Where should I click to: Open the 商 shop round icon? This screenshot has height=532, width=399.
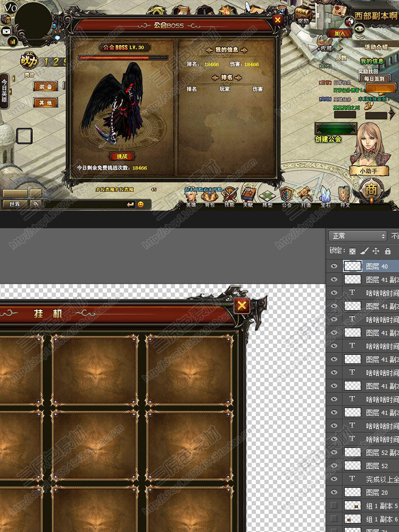coord(371,190)
